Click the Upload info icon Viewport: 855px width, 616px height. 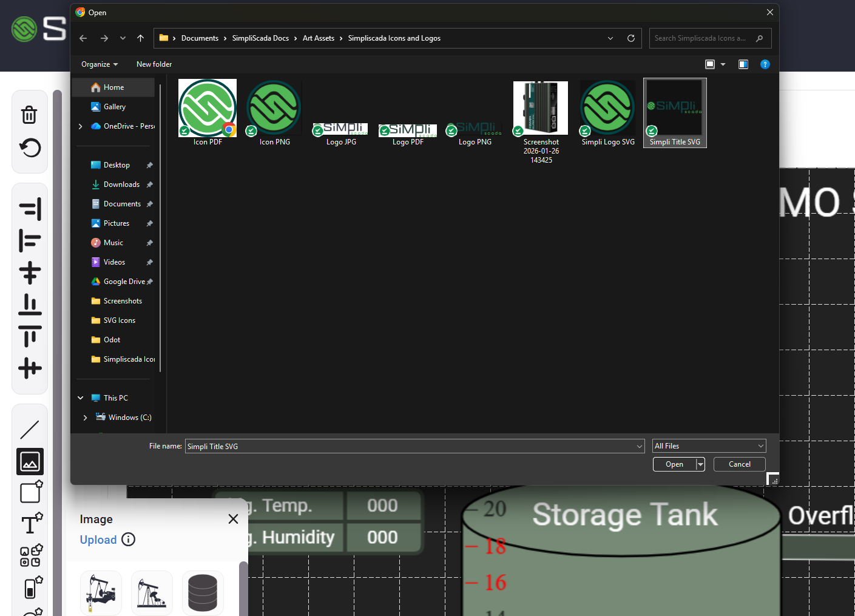[x=129, y=540]
